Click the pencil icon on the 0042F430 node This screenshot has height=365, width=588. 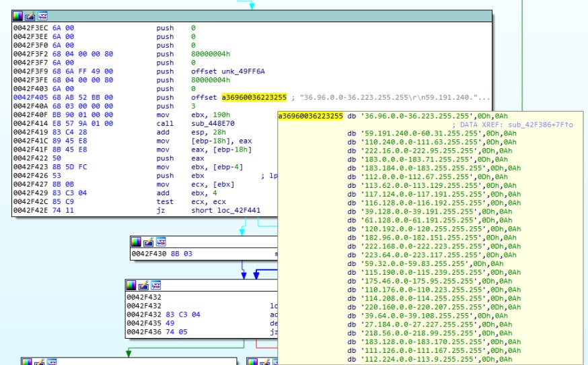[148, 242]
